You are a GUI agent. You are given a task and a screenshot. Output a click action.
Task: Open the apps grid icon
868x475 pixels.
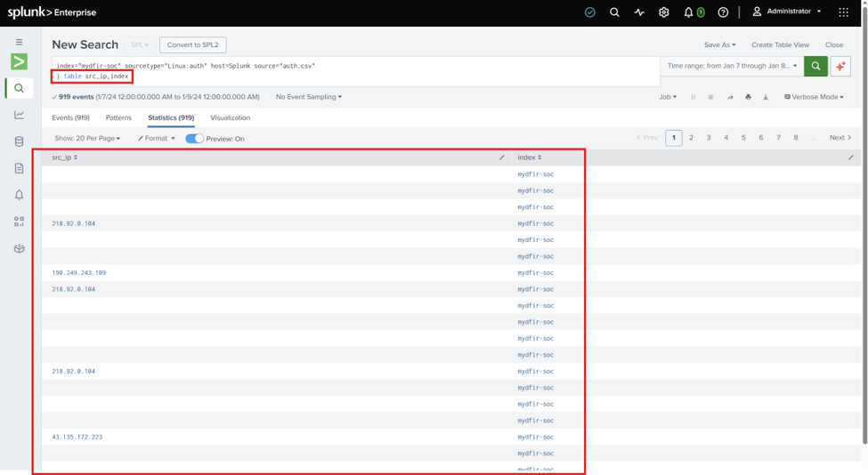843,12
